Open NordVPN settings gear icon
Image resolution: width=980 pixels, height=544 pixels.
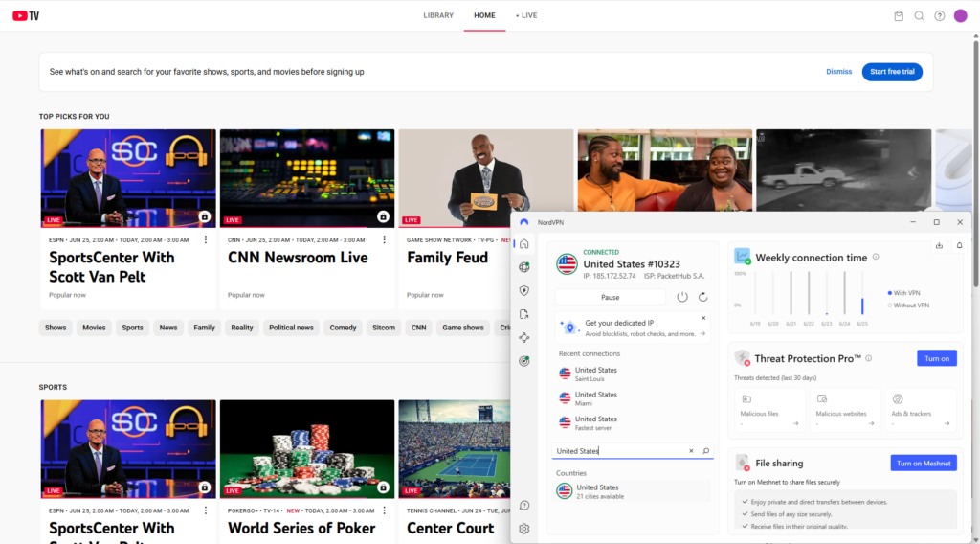click(524, 529)
